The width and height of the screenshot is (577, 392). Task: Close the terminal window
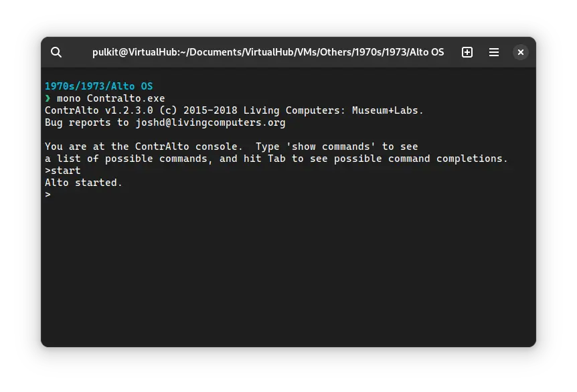coord(521,52)
